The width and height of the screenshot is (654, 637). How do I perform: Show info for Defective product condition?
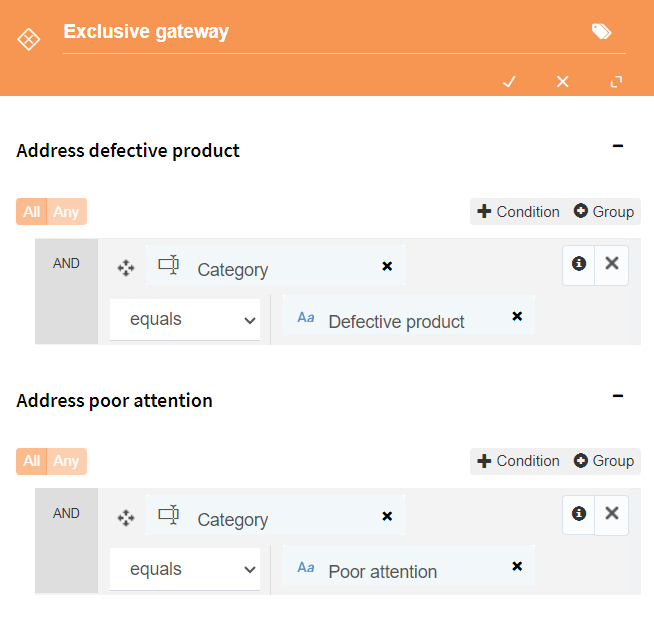(579, 264)
